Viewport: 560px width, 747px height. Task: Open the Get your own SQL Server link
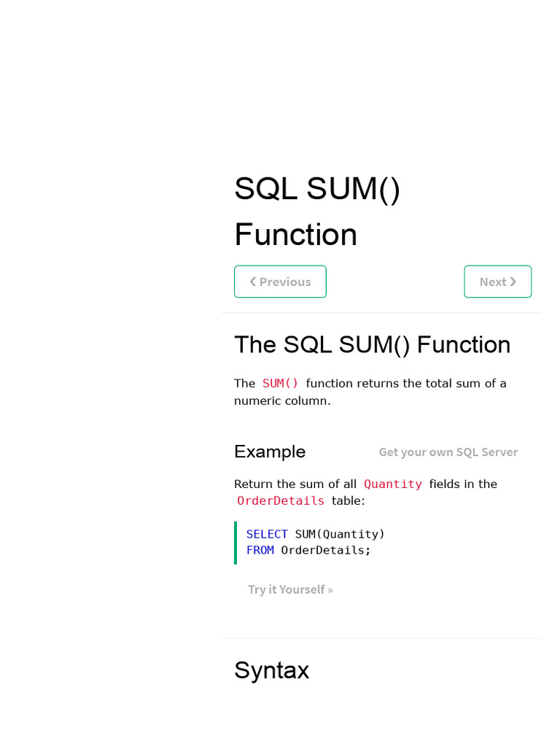448,452
